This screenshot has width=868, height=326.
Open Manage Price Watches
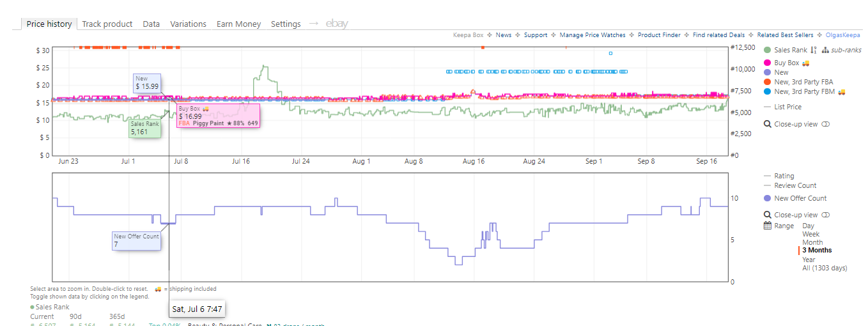tap(593, 35)
